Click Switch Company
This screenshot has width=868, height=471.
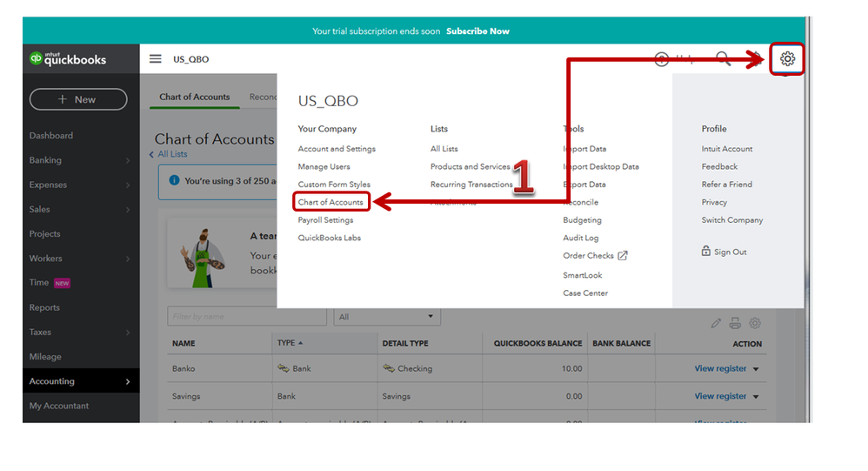[x=731, y=220]
